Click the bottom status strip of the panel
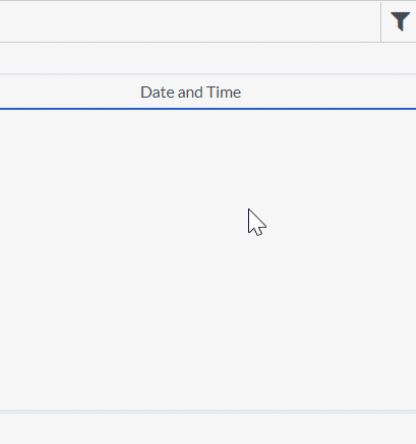 (208, 429)
